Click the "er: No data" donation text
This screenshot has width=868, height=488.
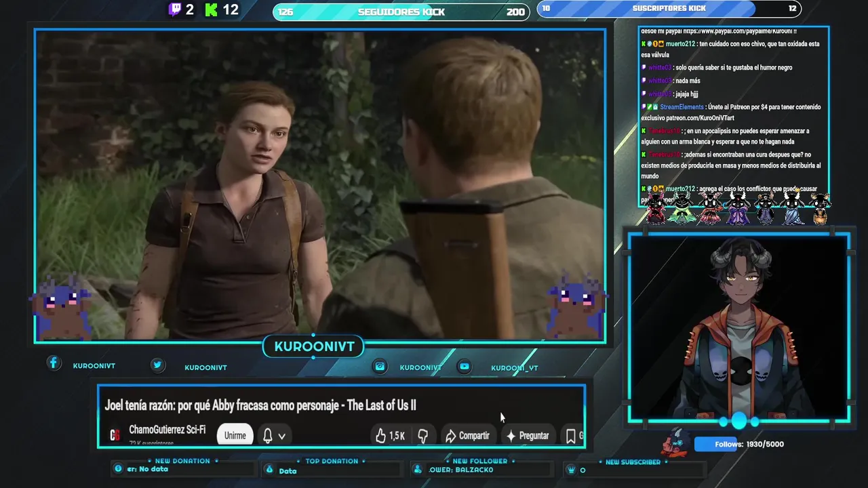147,469
